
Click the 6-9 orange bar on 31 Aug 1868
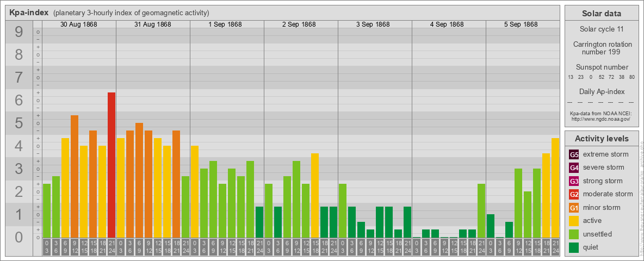pos(139,180)
